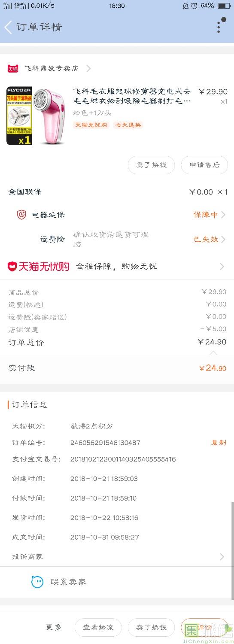234x644 pixels.
Task: Open 天猫无忧购 guarantee details arrow
Action: (x=222, y=267)
